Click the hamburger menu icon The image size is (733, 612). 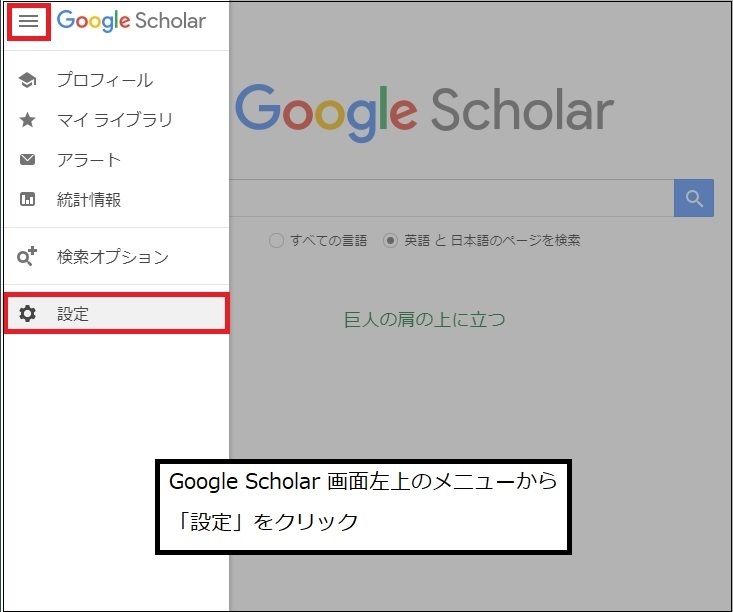(28, 22)
